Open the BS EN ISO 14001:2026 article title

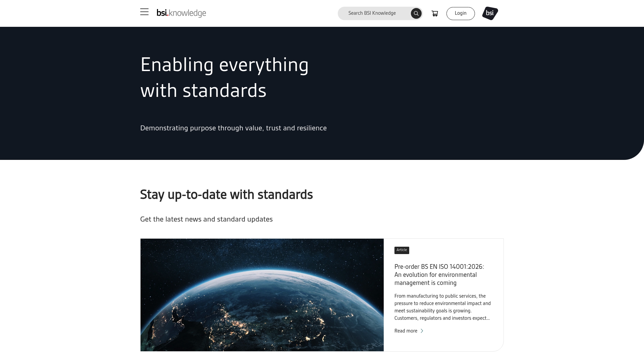[x=439, y=275]
